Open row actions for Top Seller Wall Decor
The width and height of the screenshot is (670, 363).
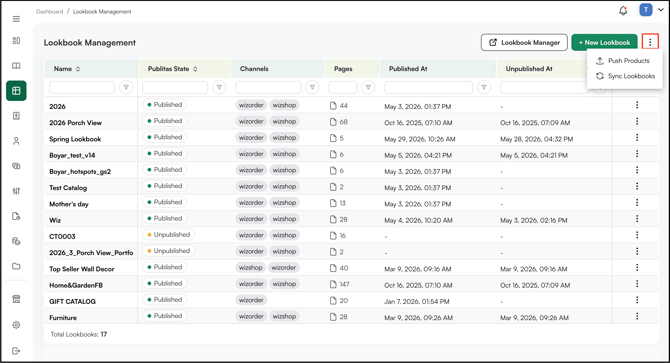[x=637, y=267]
